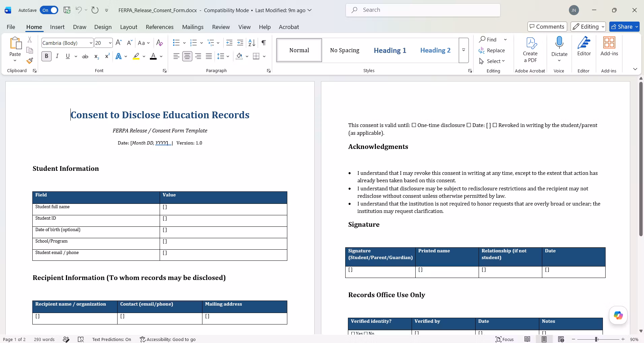Screen dimensions: 644x343
Task: Adjust the zoom slider in status bar
Action: coord(597,339)
